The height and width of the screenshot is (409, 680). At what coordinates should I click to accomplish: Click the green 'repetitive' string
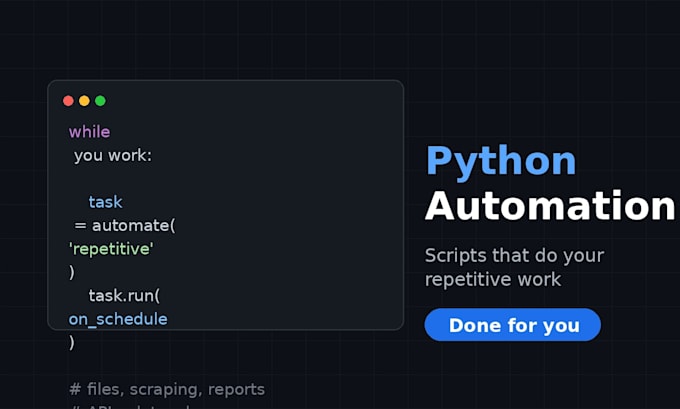pyautogui.click(x=111, y=249)
